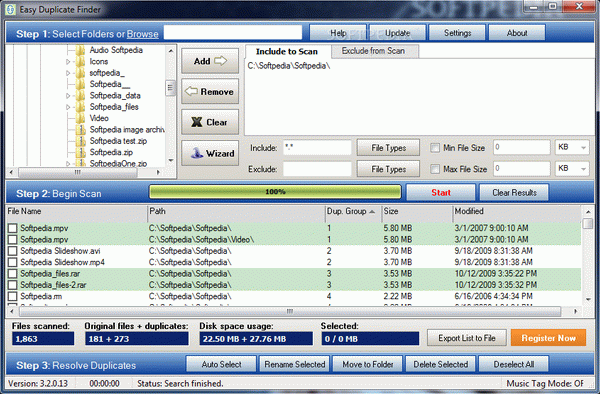Expand the Softpedia_data folder node
Screen dimensions: 600x394
68,96
